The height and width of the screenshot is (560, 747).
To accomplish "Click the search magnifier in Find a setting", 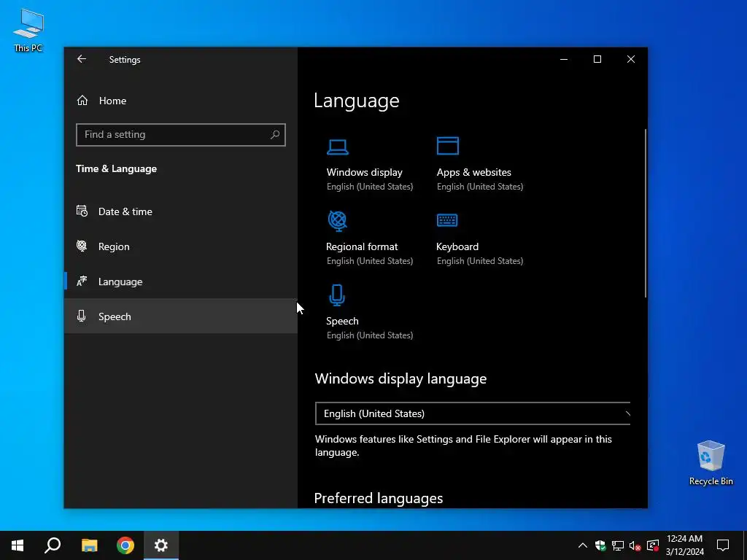I will coord(275,135).
